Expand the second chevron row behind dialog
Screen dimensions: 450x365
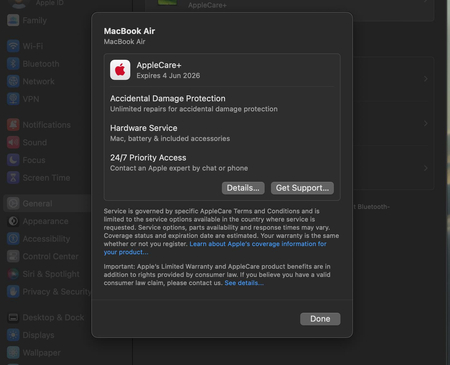pos(426,123)
